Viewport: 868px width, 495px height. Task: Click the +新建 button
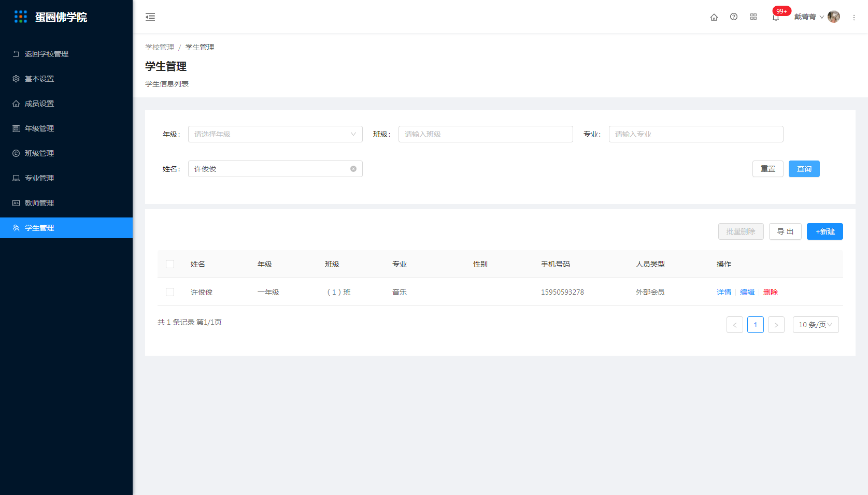click(825, 231)
